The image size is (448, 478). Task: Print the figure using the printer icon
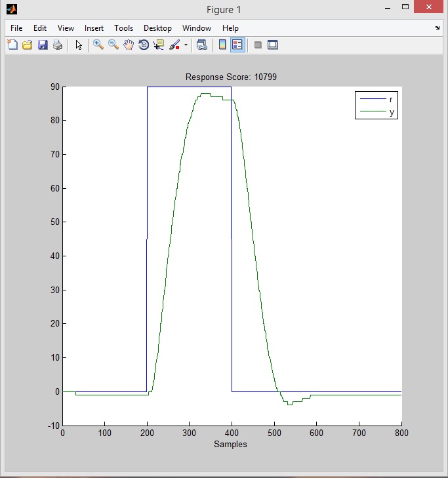click(x=58, y=45)
